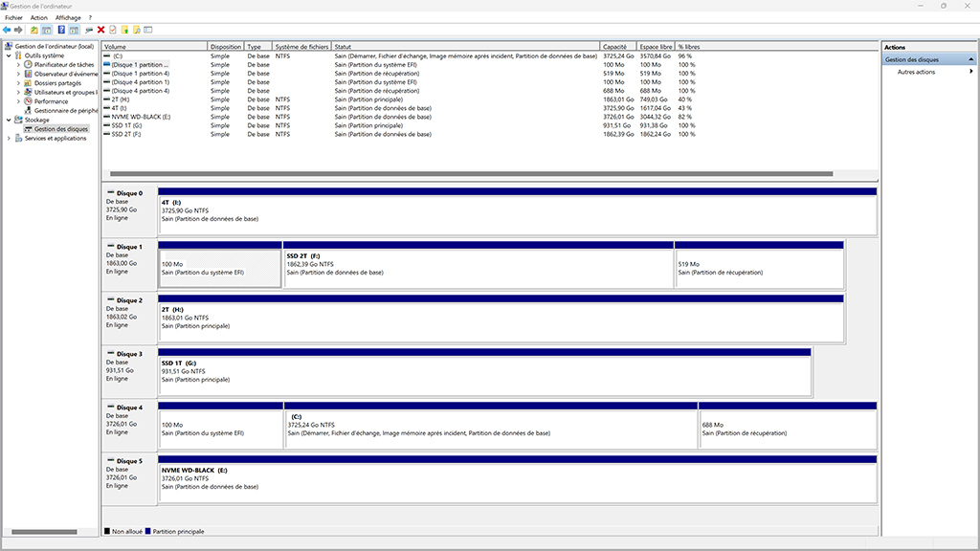Sort by the Volume column header
Screen dimensions: 980x551
(x=154, y=47)
